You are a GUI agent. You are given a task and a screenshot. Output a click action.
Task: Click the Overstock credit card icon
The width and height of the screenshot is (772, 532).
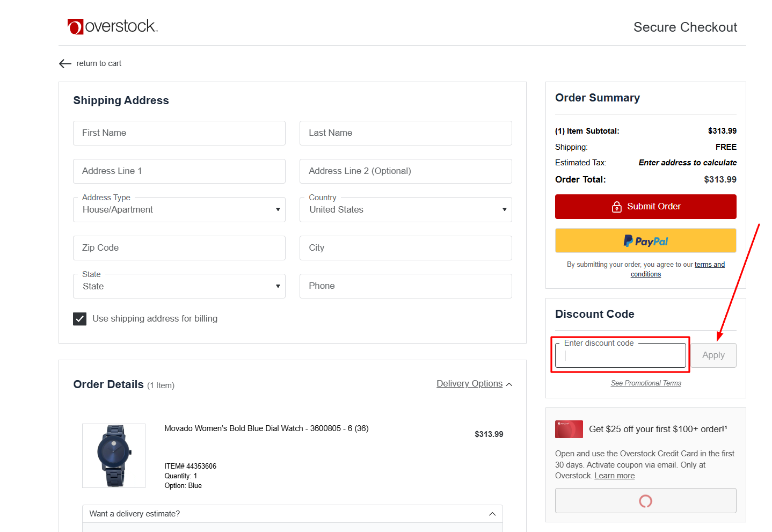point(569,429)
